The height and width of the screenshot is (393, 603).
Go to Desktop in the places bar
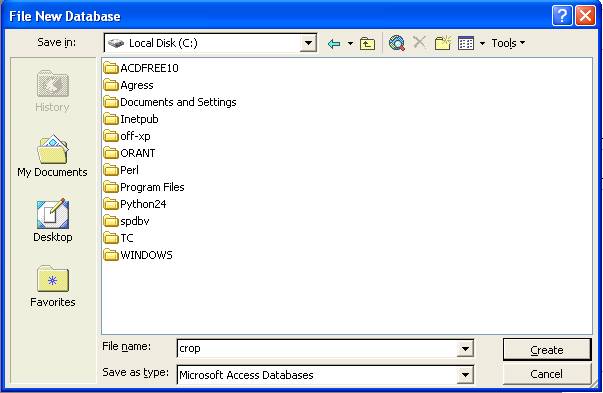[x=53, y=221]
